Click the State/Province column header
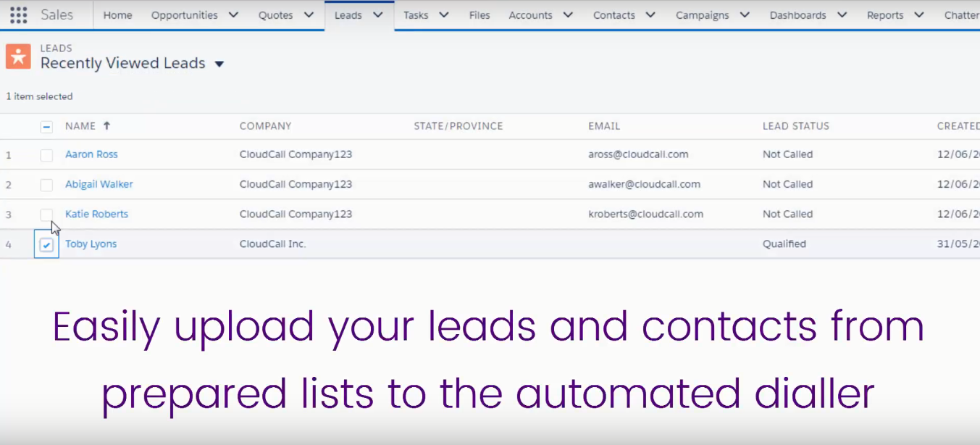980x445 pixels. point(458,126)
